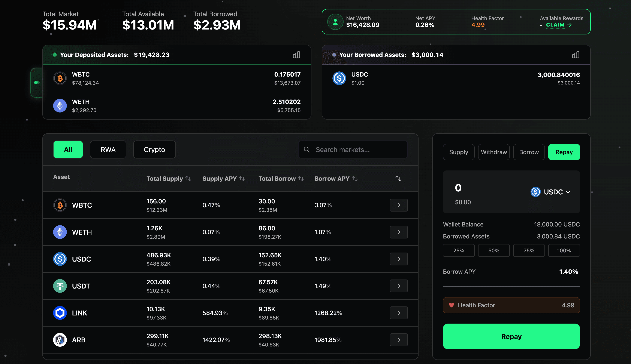Screen dimensions: 631x364
Task: Click the heart icon next to Health Factor
Action: point(451,305)
